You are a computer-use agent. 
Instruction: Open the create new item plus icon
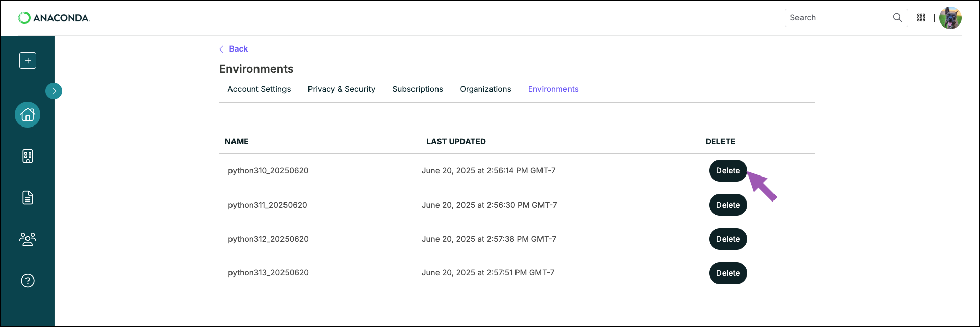(x=28, y=60)
